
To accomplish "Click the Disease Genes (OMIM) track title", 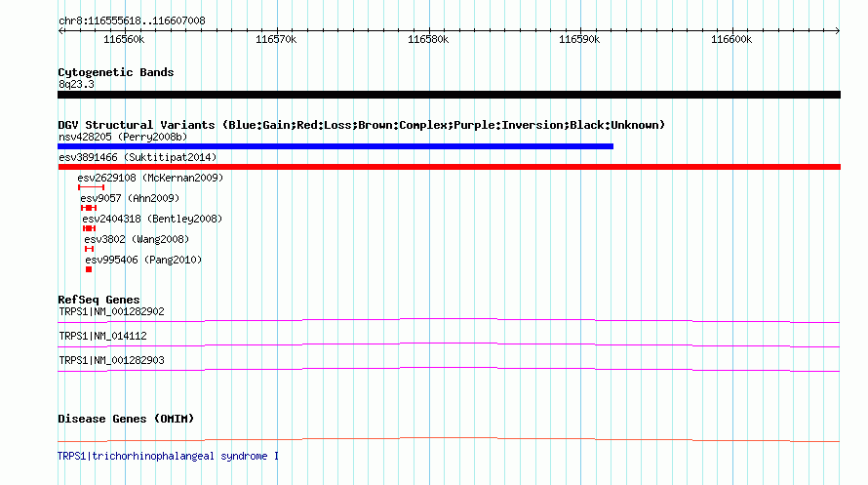I will coord(126,419).
